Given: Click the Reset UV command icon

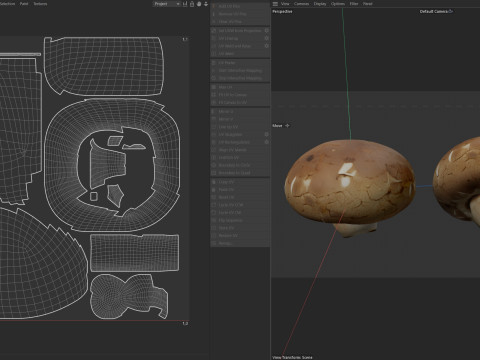Looking at the screenshot, I should coord(214,197).
